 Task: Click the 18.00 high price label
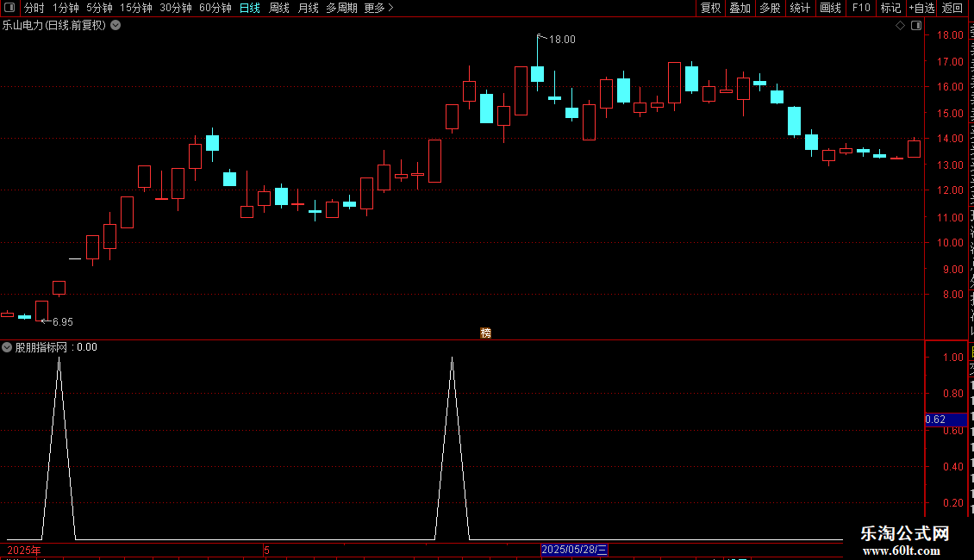click(562, 39)
